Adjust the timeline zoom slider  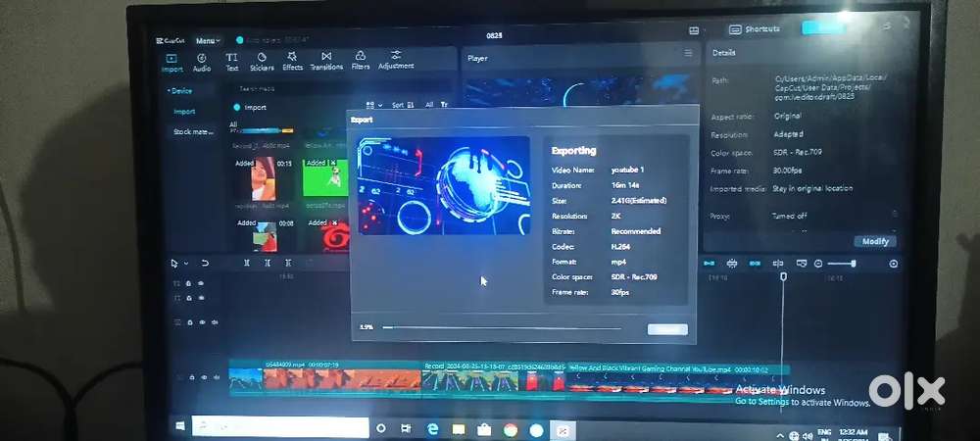pyautogui.click(x=845, y=264)
